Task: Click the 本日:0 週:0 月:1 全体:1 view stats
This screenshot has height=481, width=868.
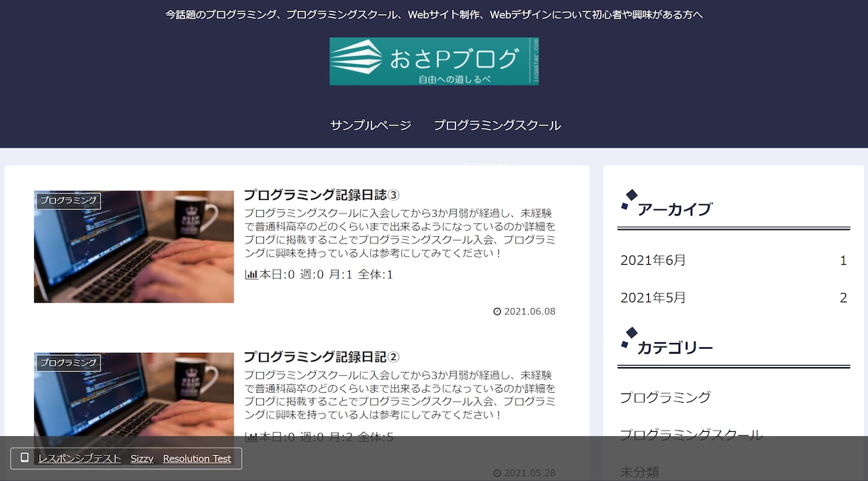Action: pyautogui.click(x=319, y=275)
